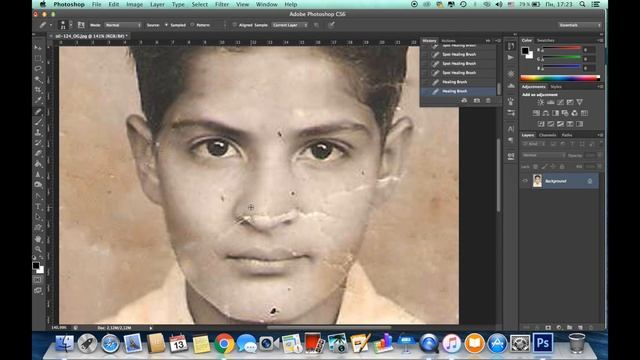Add a Curves adjustment
The width and height of the screenshot is (640, 360).
tap(560, 102)
